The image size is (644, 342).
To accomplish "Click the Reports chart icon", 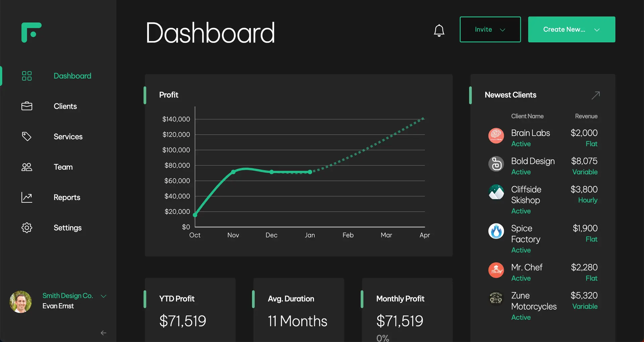I will click(27, 197).
